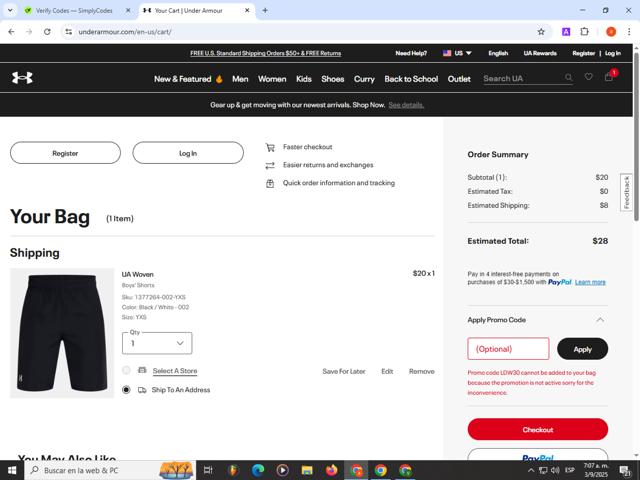The image size is (640, 480).
Task: Open the Men menu
Action: click(240, 79)
